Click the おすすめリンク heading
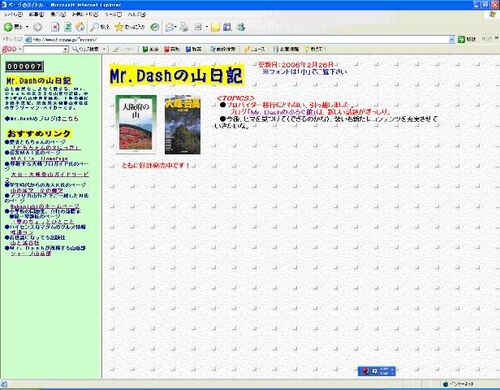Image resolution: width=500 pixels, height=390 pixels. point(39,134)
